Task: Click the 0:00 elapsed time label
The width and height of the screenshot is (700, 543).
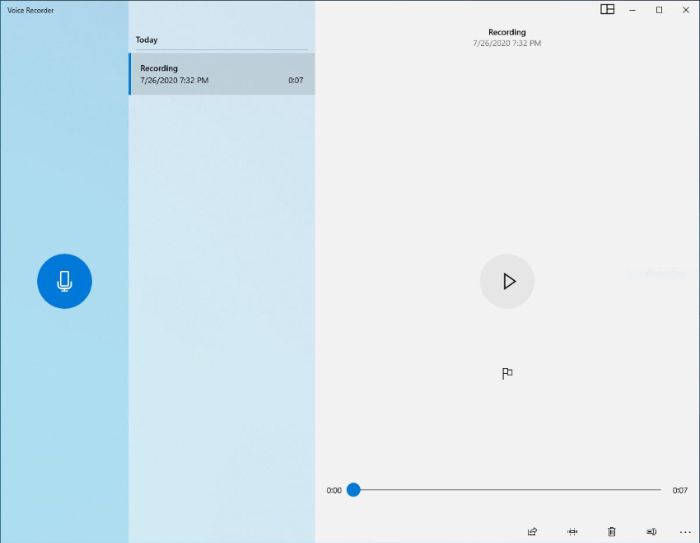Action: pyautogui.click(x=334, y=490)
